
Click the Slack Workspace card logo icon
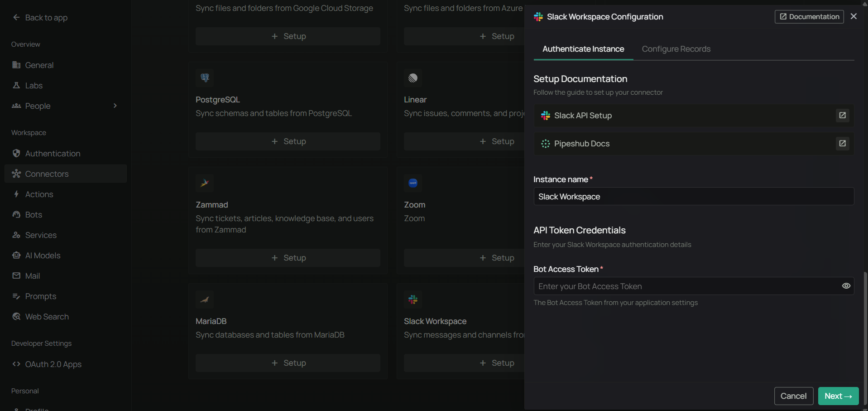click(x=413, y=300)
